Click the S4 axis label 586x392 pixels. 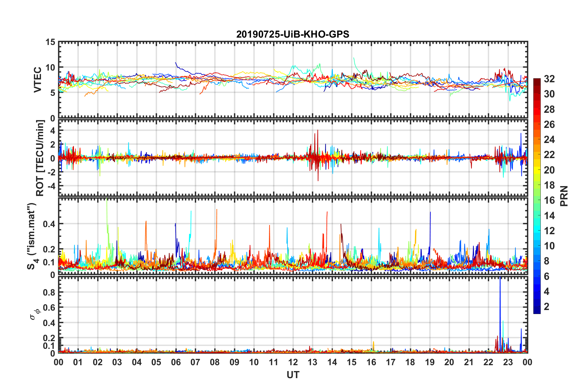point(32,236)
